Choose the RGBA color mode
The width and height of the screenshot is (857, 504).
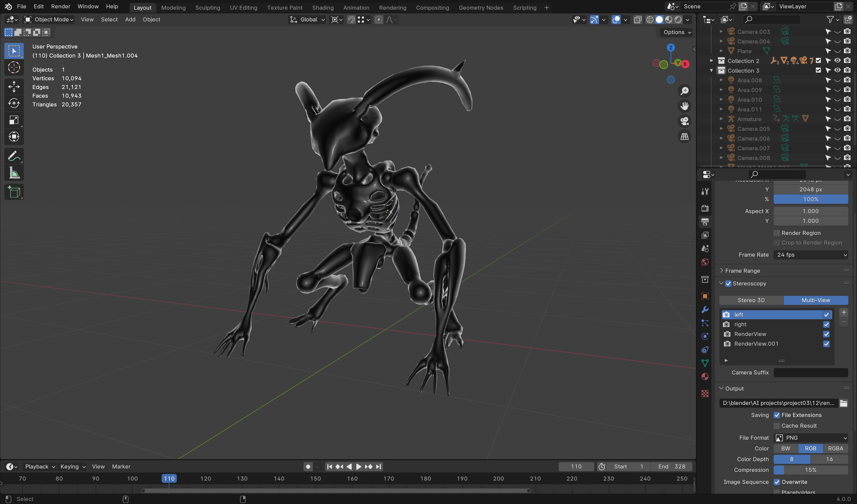[835, 448]
